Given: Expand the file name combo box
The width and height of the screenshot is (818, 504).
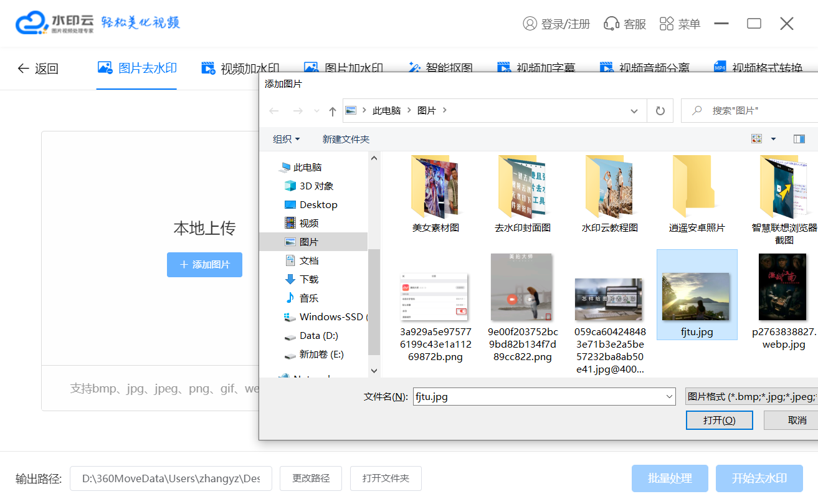Looking at the screenshot, I should point(669,396).
